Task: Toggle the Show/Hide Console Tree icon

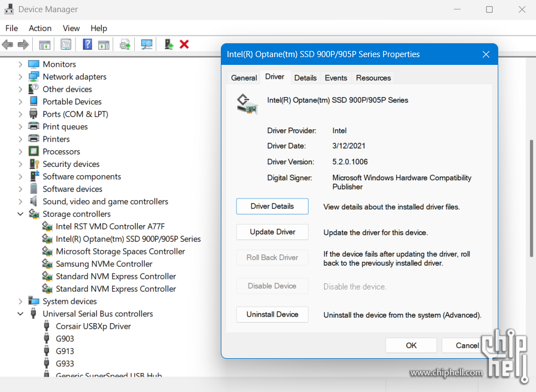Action: click(x=45, y=44)
